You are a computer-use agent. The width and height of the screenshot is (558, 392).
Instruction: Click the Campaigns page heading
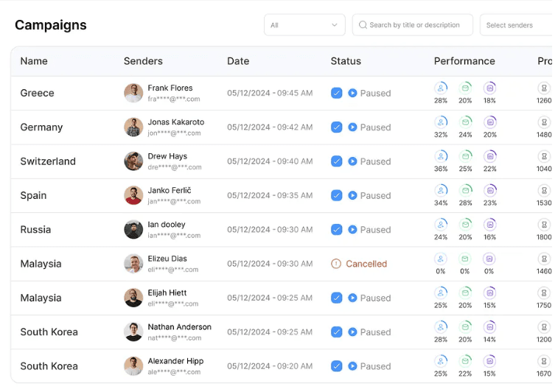pos(51,25)
